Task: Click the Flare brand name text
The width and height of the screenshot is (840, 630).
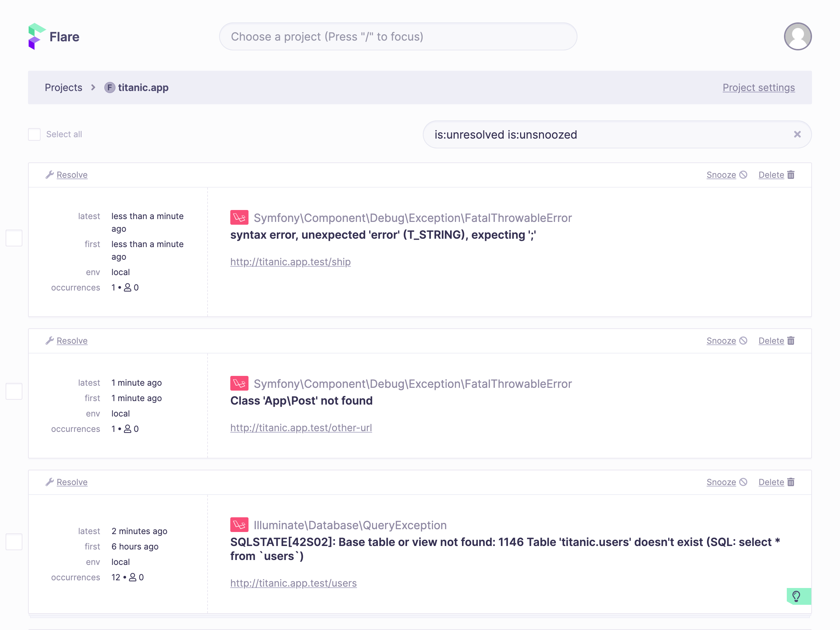Action: tap(64, 37)
